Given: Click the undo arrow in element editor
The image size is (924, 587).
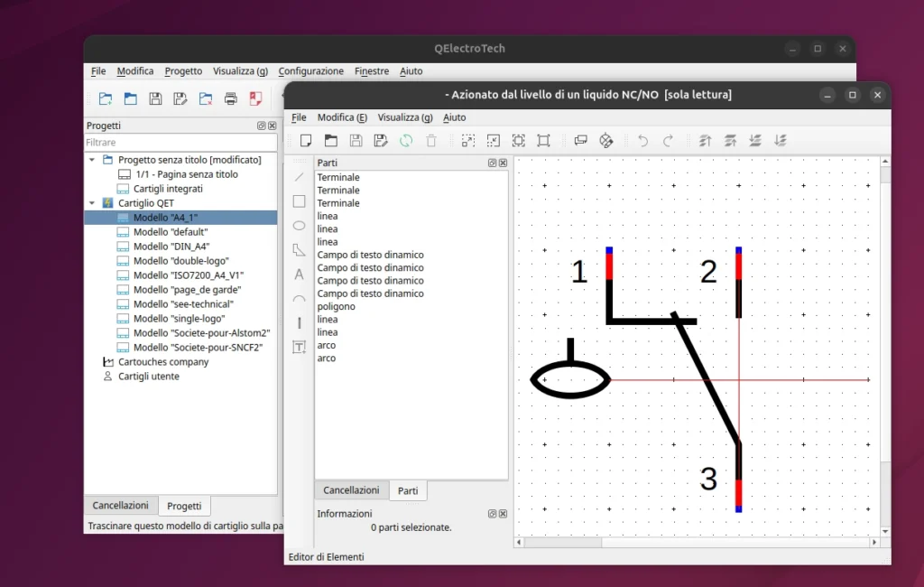Looking at the screenshot, I should (642, 140).
